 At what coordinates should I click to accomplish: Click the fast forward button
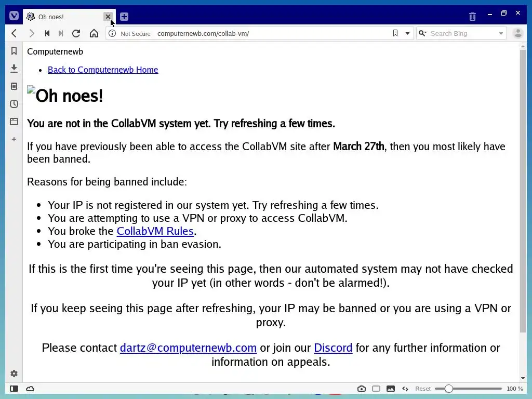point(61,33)
